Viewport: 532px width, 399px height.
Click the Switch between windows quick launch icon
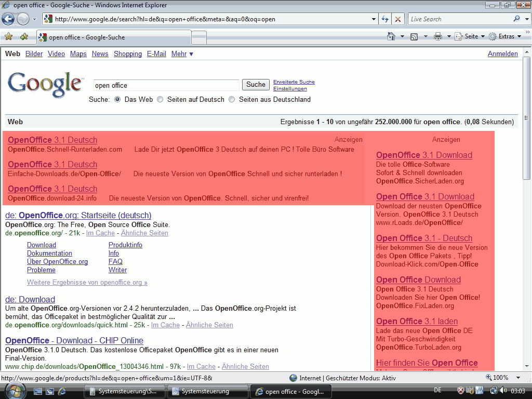click(x=50, y=391)
